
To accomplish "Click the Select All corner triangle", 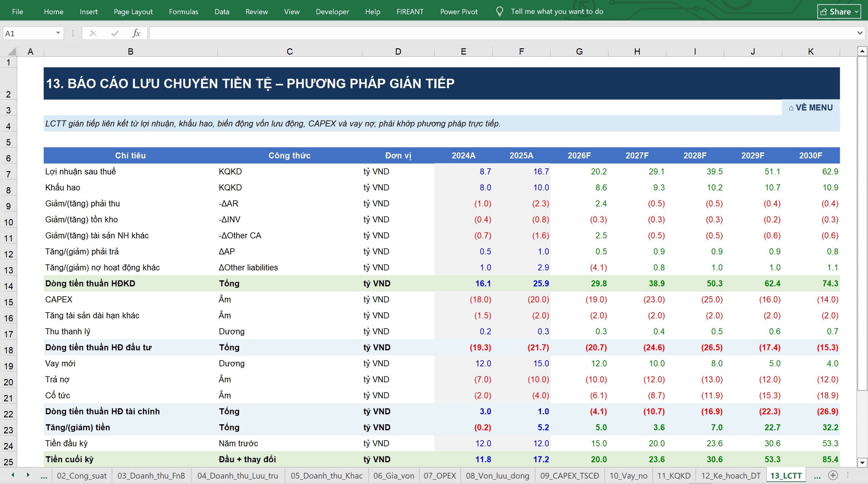I will click(12, 52).
